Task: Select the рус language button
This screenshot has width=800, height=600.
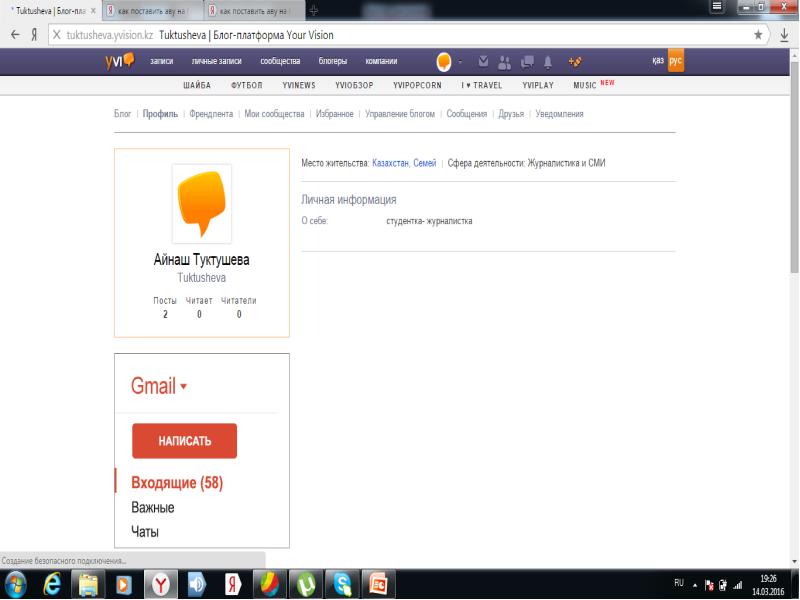Action: (676, 61)
